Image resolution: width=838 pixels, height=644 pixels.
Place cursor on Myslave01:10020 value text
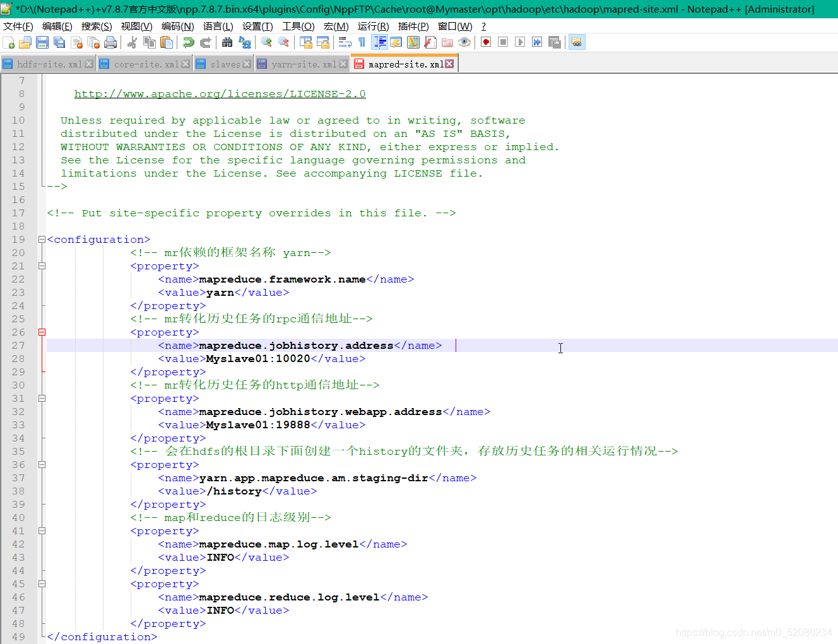(x=258, y=359)
